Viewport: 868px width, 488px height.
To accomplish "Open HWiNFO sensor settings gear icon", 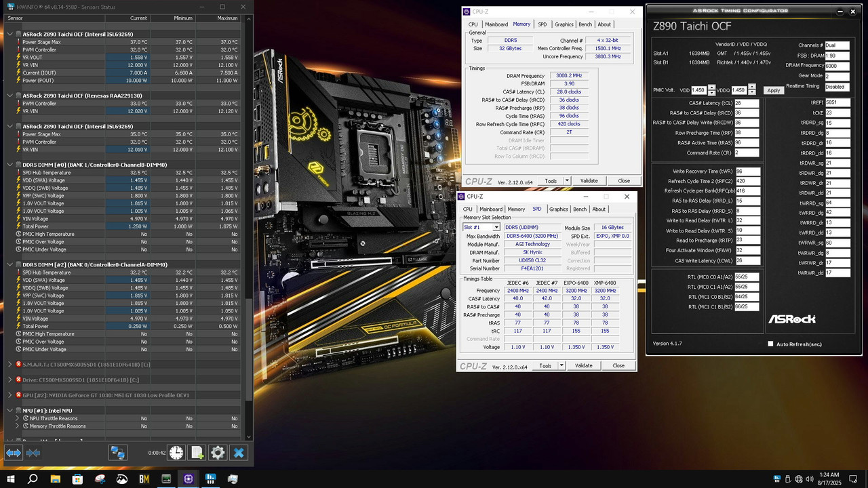I will [x=218, y=453].
